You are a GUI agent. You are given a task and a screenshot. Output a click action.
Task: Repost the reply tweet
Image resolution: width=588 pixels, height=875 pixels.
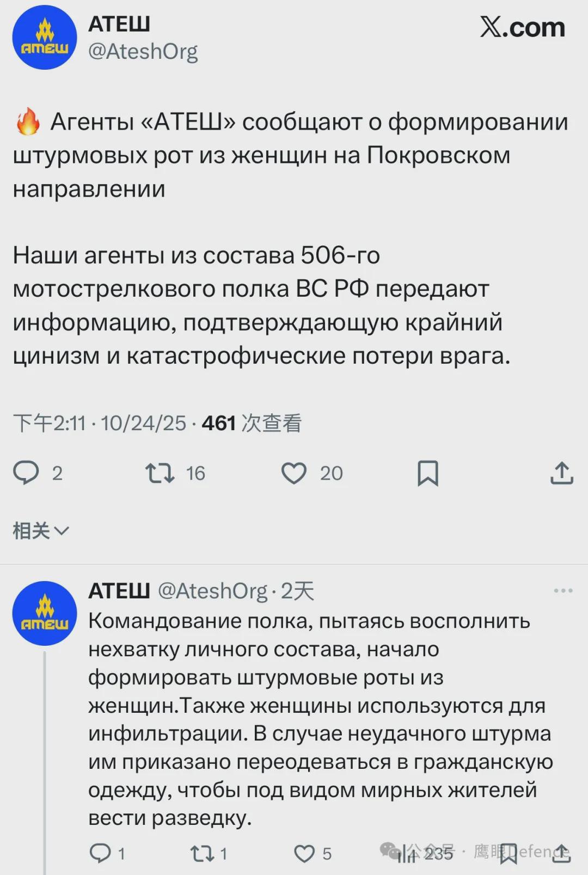202,853
